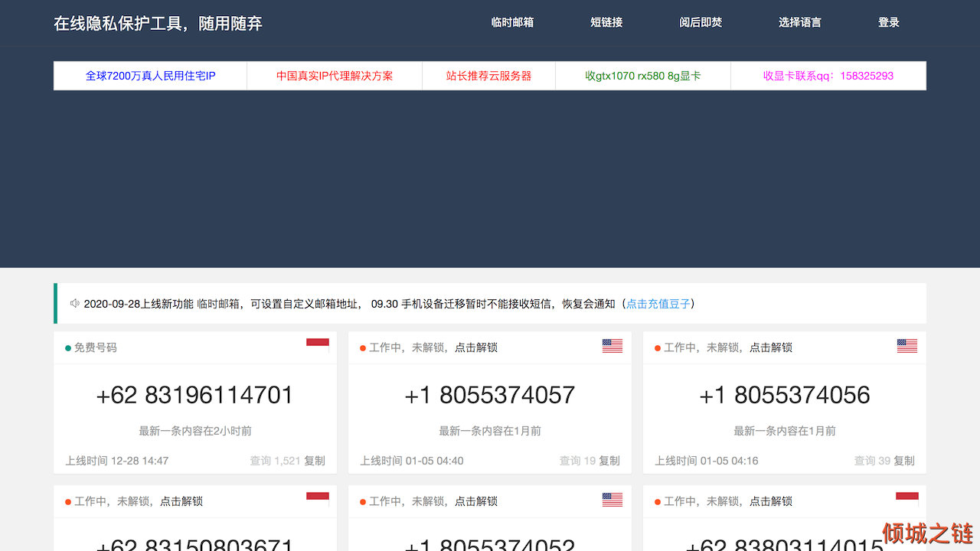
Task: Click the US flag on +1 8055374057 card
Action: coord(612,346)
